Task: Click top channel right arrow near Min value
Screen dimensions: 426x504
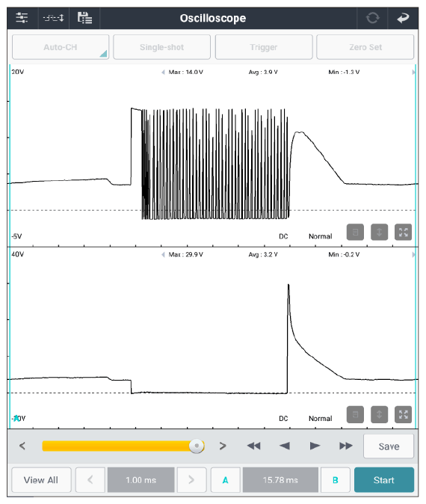Action: 413,73
